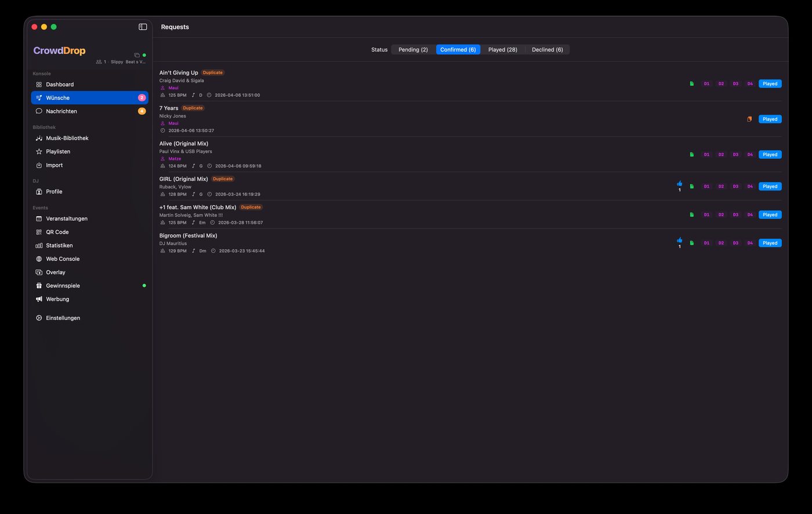This screenshot has height=514, width=812.
Task: Open QR Code from the sidebar
Action: point(57,232)
